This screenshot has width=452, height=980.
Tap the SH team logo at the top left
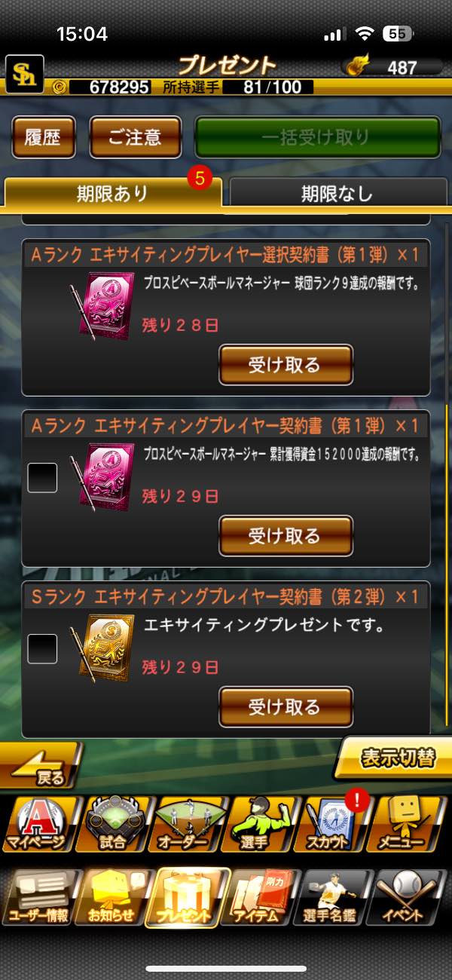pos(25,74)
